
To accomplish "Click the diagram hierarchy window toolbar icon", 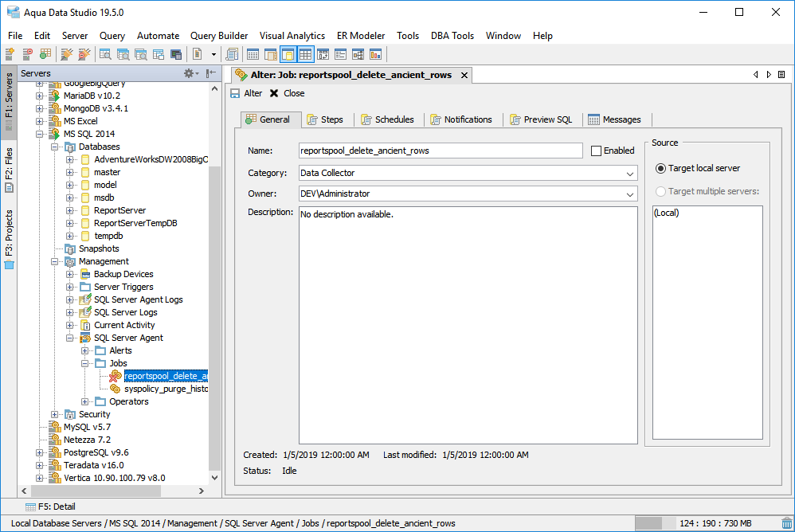I will tap(358, 54).
